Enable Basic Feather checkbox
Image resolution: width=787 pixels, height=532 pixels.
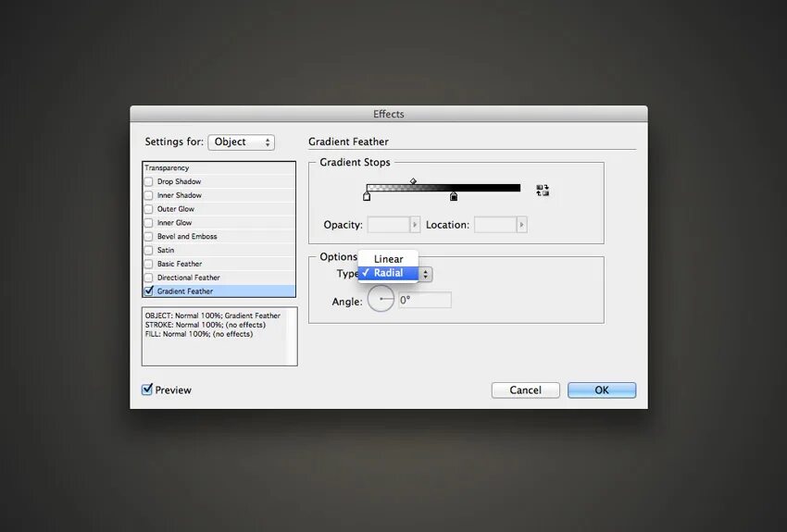point(148,264)
